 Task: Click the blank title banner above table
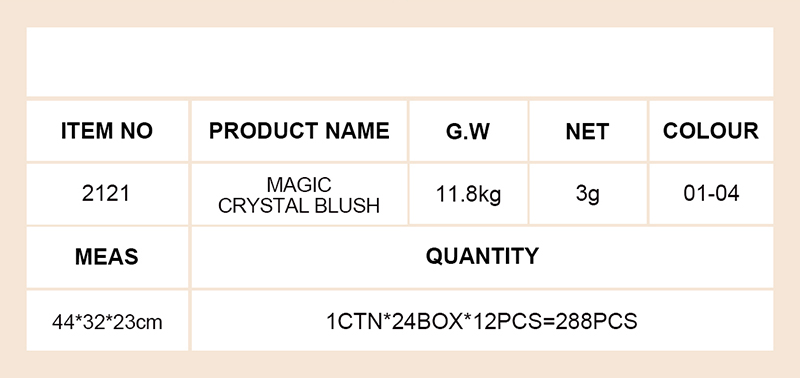(400, 62)
